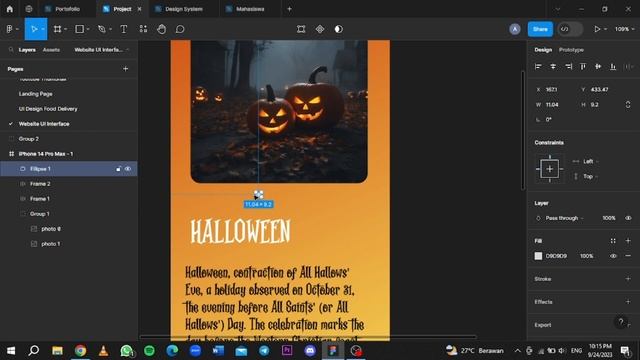Select the Landing Page page
Screen dimensions: 640x360
[36, 94]
